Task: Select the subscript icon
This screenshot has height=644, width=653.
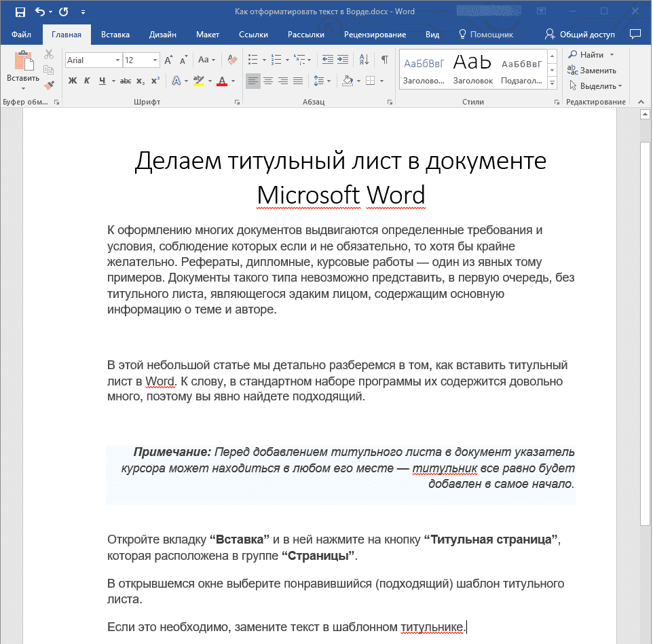Action: (141, 81)
